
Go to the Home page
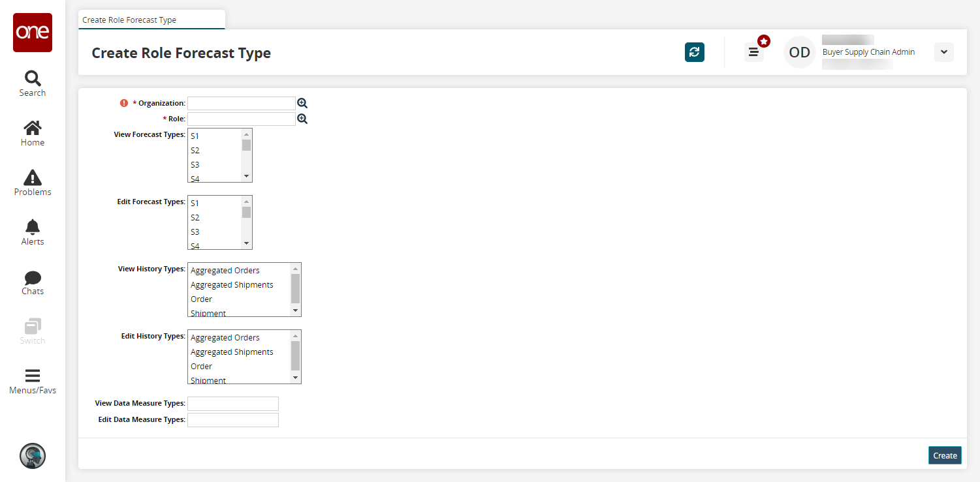click(x=33, y=133)
